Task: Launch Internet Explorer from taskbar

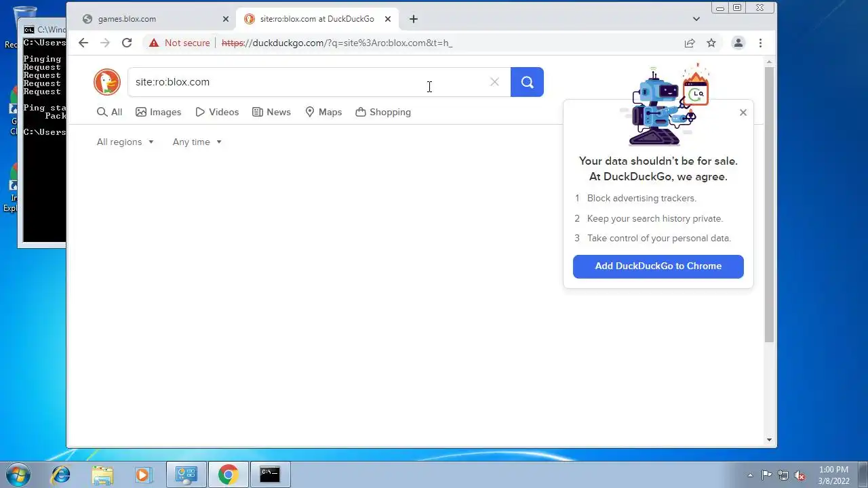Action: pyautogui.click(x=61, y=474)
